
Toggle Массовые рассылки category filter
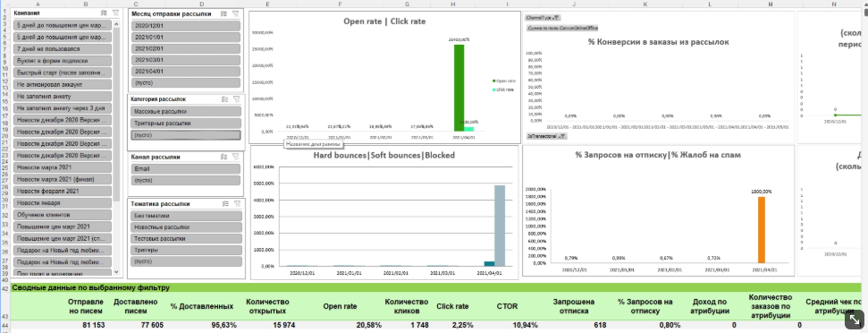pos(186,111)
